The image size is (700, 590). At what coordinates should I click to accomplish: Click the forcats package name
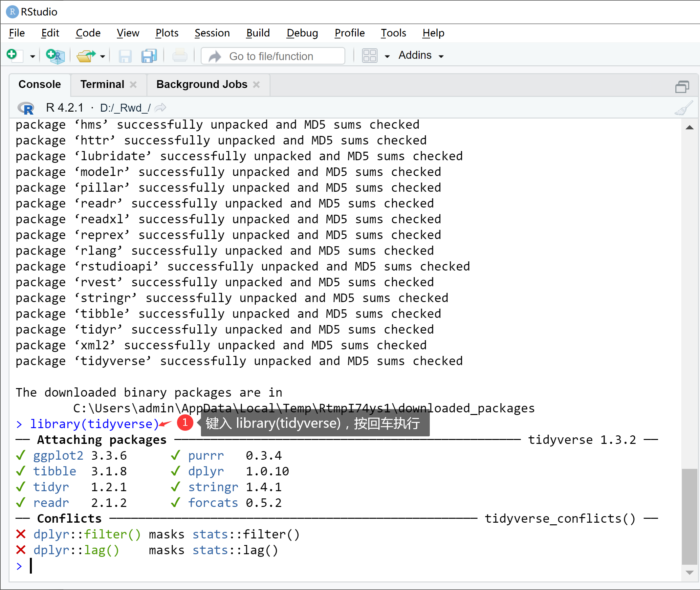click(x=213, y=503)
